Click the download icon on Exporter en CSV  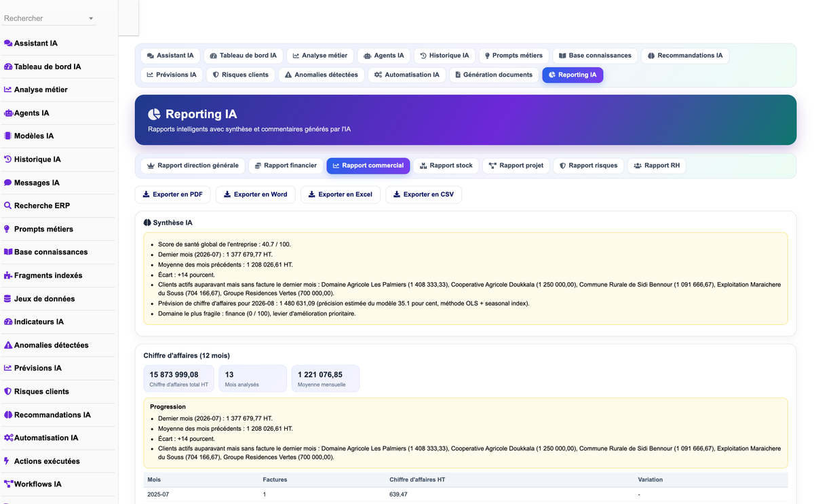coord(397,194)
